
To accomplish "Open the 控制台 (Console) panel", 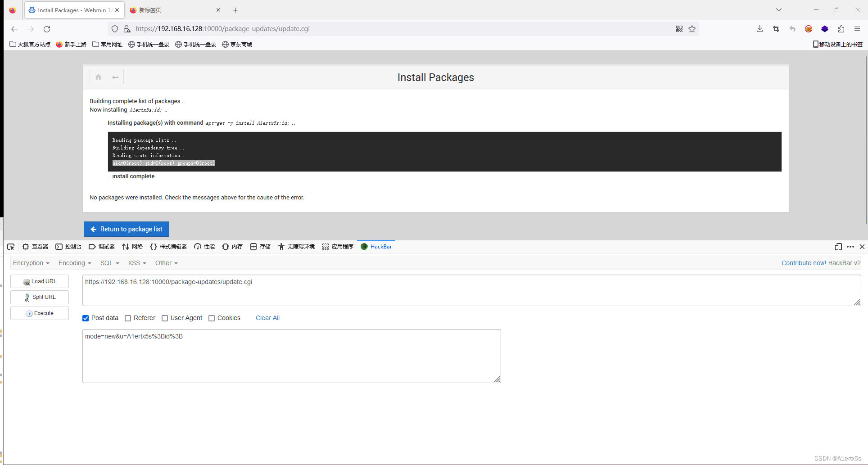I will tap(68, 246).
